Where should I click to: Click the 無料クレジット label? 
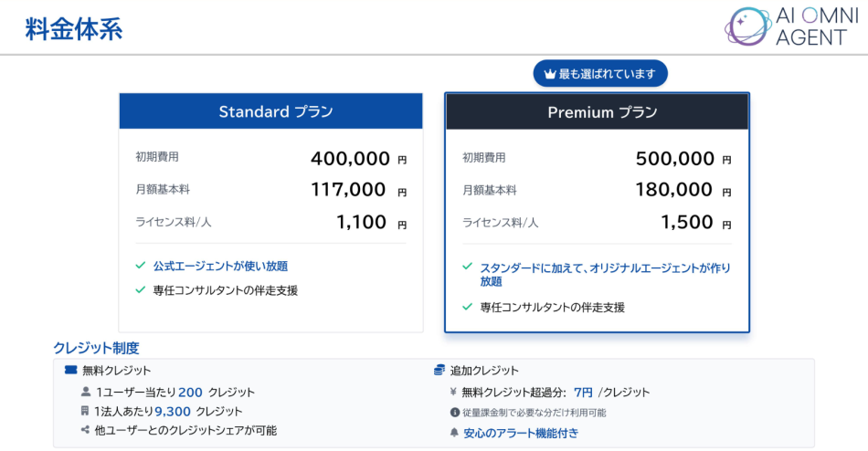[x=116, y=371]
